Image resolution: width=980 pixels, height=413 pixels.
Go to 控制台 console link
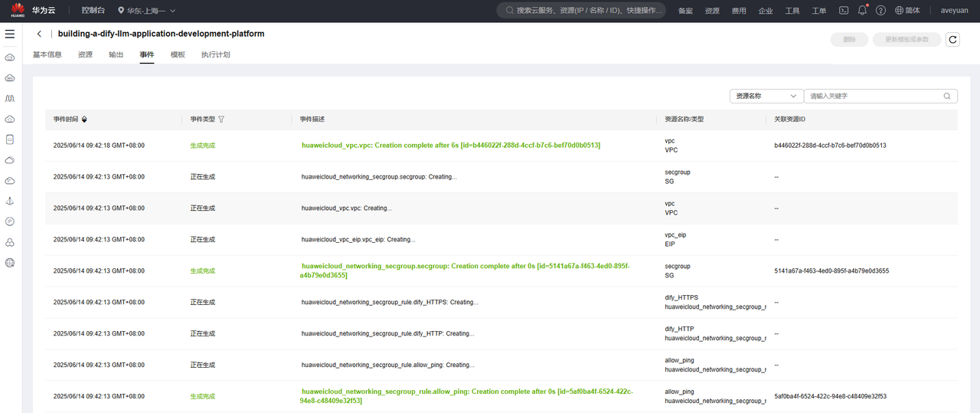pyautogui.click(x=93, y=11)
